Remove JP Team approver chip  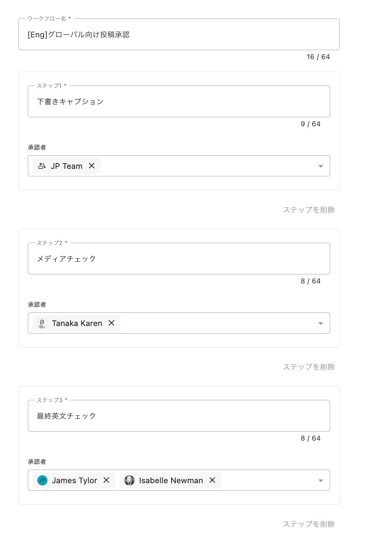point(92,166)
